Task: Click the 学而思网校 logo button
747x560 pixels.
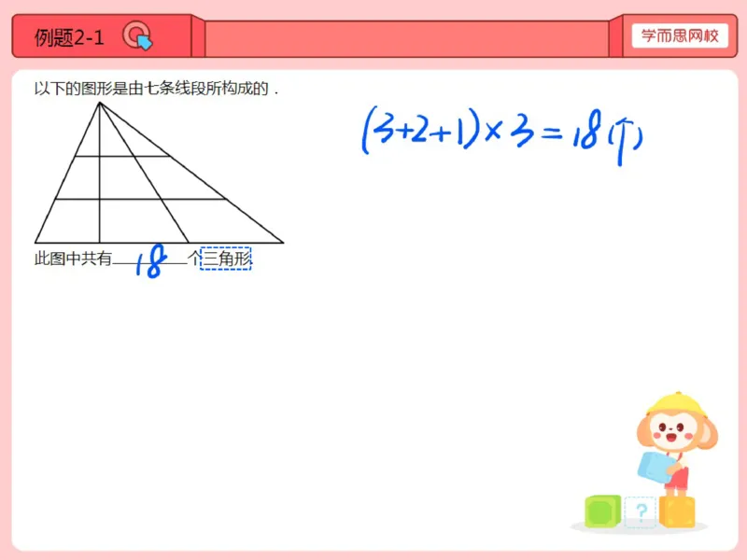Action: [x=680, y=35]
